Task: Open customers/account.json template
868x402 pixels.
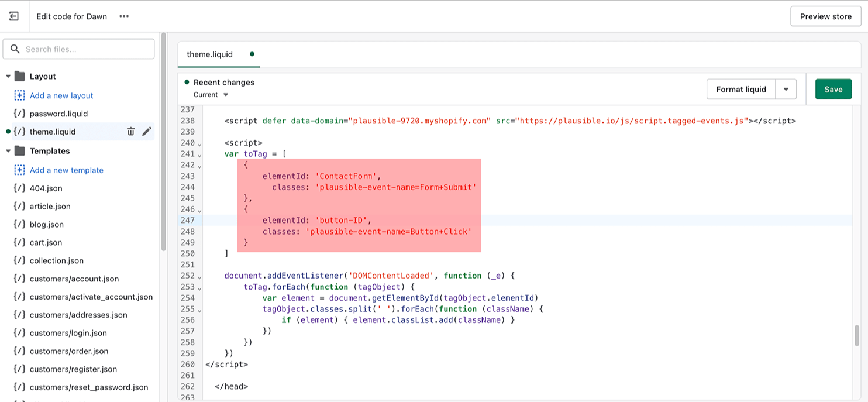Action: (74, 279)
